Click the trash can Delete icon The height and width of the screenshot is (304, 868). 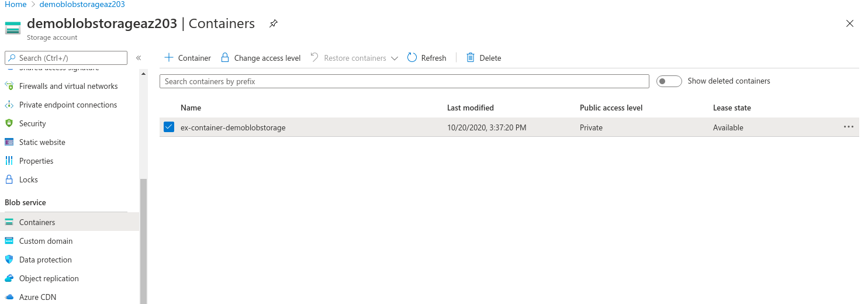471,57
